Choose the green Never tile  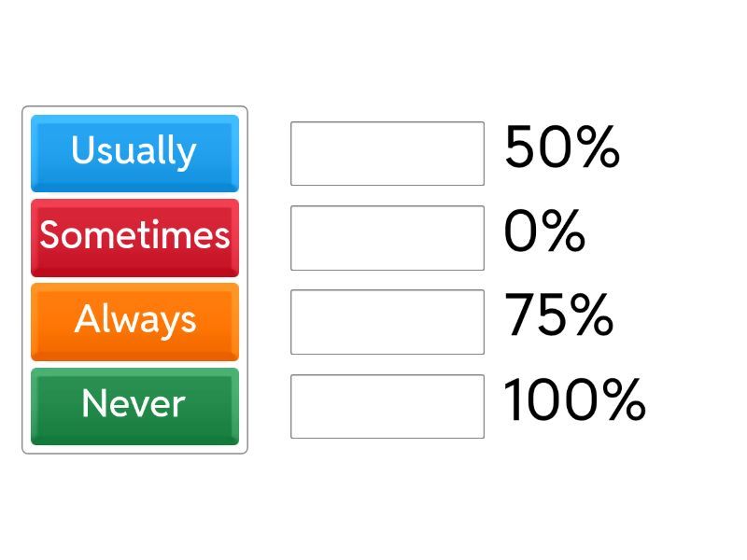tap(134, 405)
